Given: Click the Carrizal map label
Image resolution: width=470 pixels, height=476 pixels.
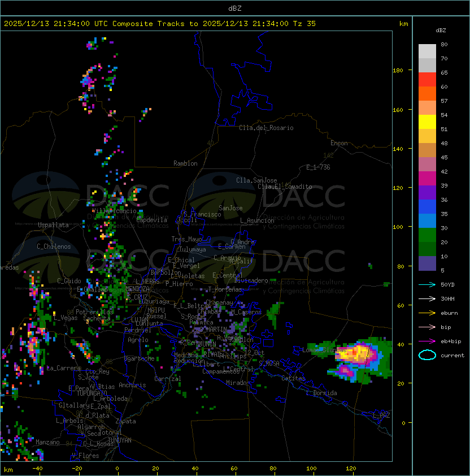Looking at the screenshot, I should 167,379.
